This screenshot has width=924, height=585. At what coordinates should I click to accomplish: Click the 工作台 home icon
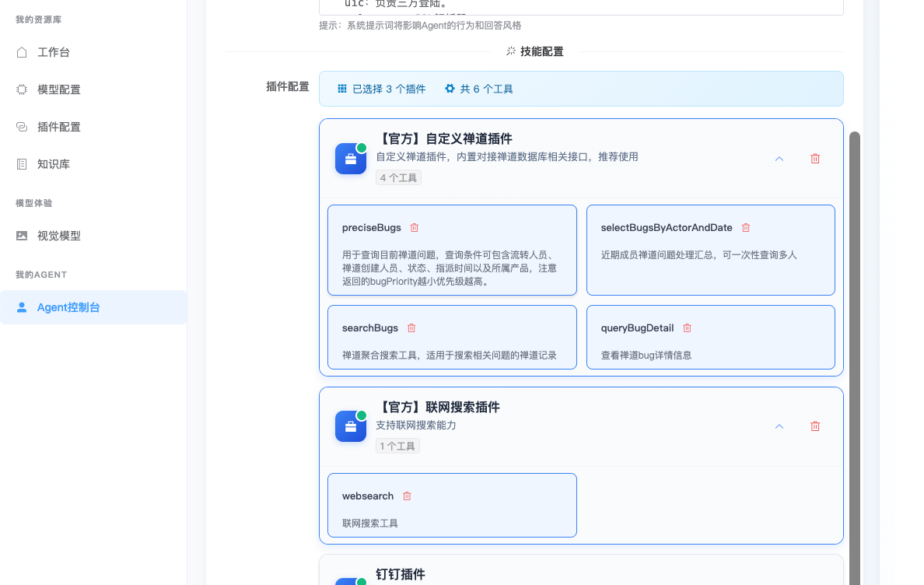[22, 52]
